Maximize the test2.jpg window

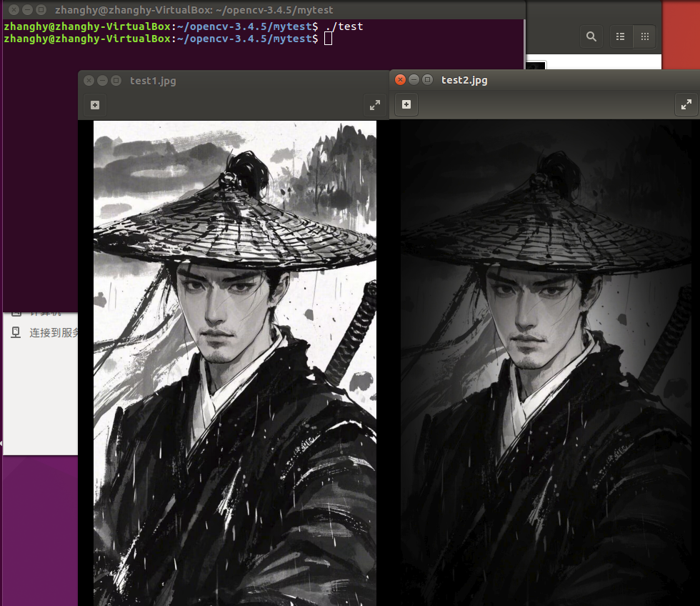[427, 79]
